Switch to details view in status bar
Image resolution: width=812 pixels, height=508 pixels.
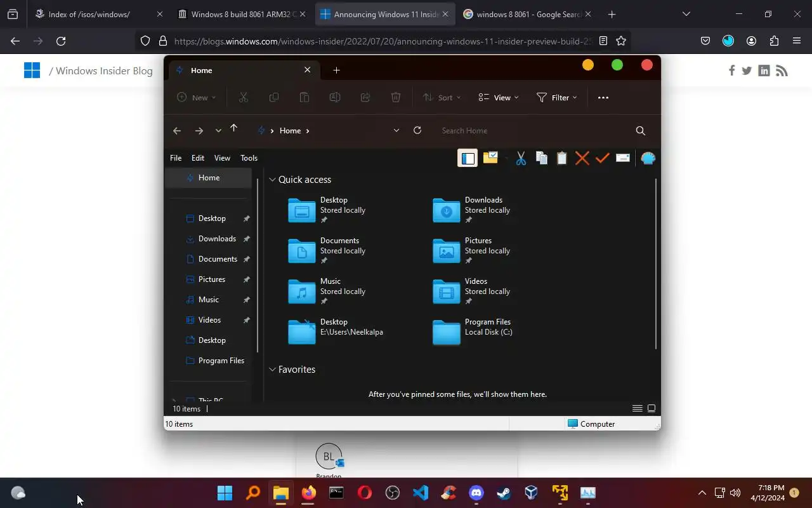(637, 408)
